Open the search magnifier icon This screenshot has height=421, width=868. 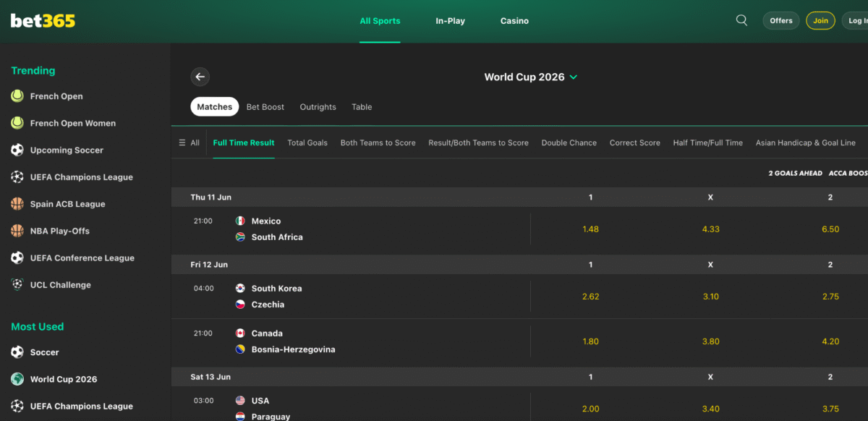pos(741,20)
